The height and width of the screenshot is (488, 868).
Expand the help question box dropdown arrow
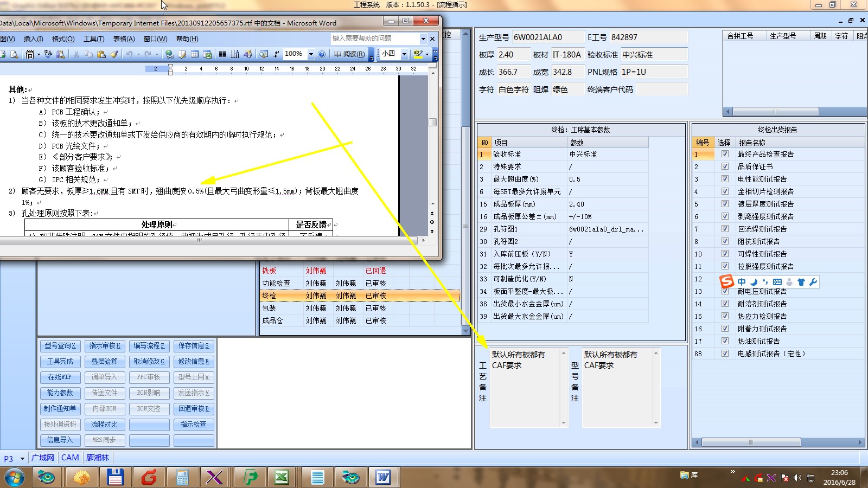tap(423, 39)
